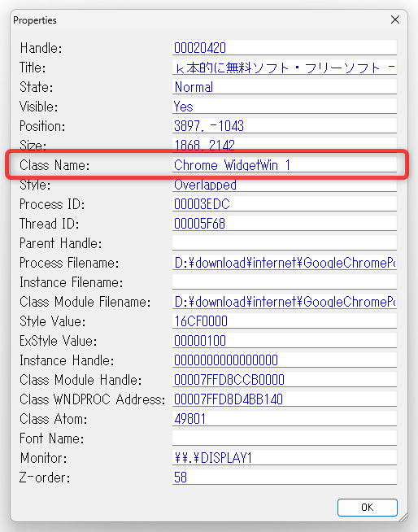Click the empty Instance Filename field
The width and height of the screenshot is (418, 532).
pos(285,282)
